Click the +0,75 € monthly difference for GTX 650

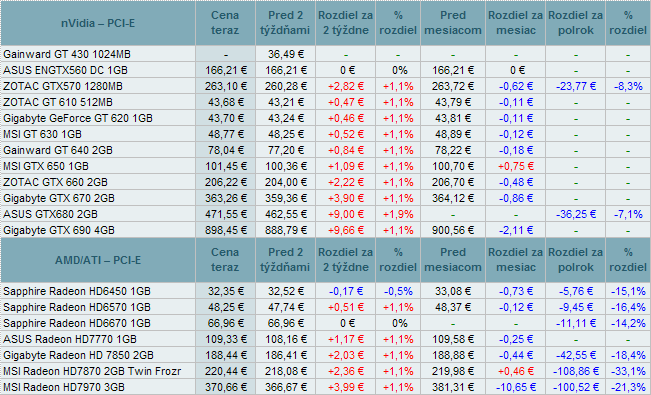[x=515, y=166]
